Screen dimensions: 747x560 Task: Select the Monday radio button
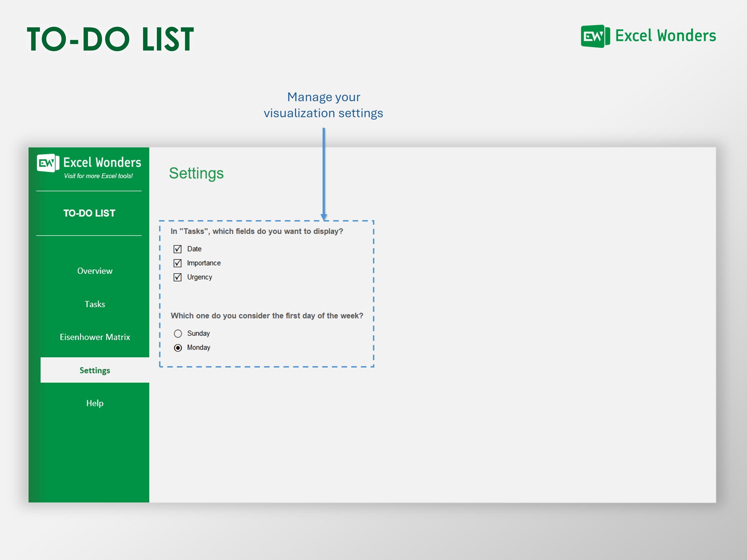point(178,347)
